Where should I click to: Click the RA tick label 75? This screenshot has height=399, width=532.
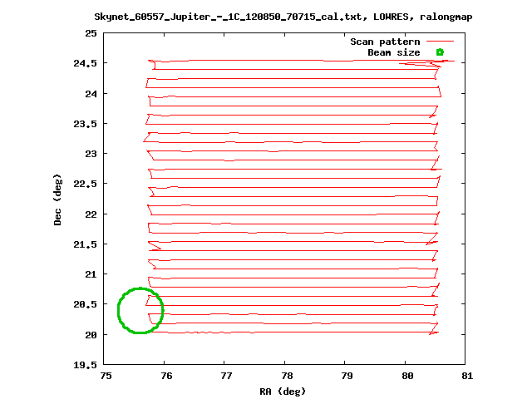pos(106,376)
